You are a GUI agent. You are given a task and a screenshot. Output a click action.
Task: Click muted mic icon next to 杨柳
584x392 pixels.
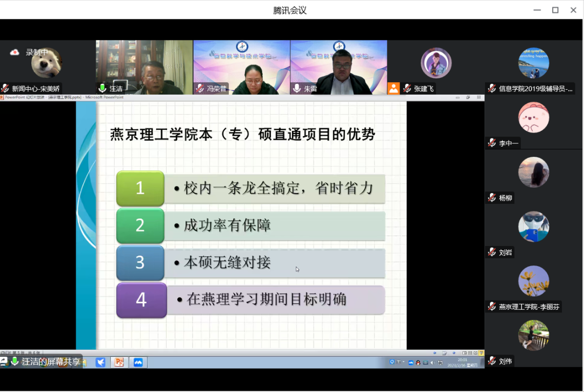tap(492, 198)
